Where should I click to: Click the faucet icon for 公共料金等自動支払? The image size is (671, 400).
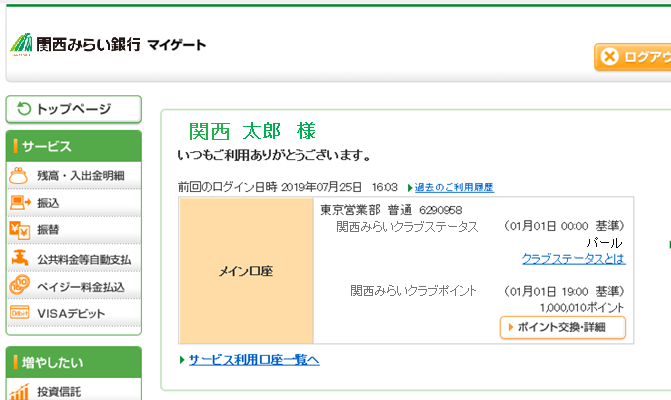(x=19, y=258)
